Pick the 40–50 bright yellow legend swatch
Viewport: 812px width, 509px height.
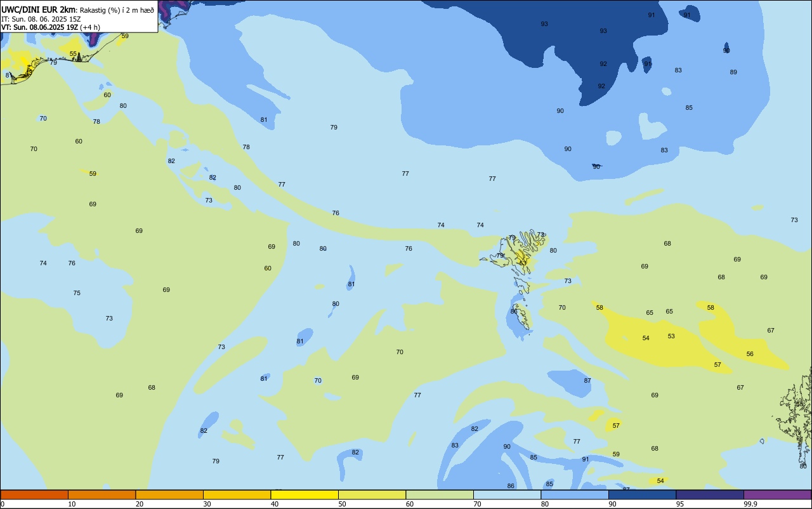point(304,494)
